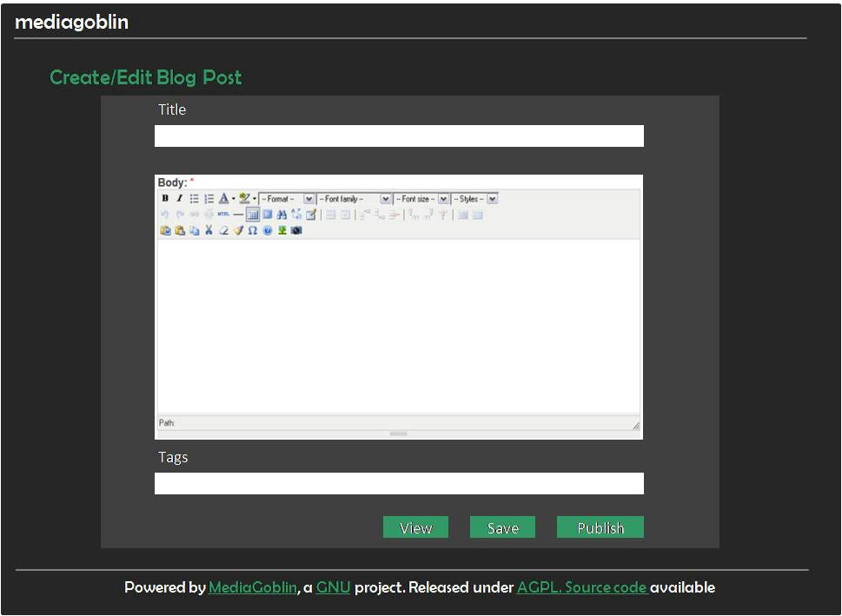Image resolution: width=842 pixels, height=616 pixels.
Task: Insert special character with Omega icon
Action: 252,230
